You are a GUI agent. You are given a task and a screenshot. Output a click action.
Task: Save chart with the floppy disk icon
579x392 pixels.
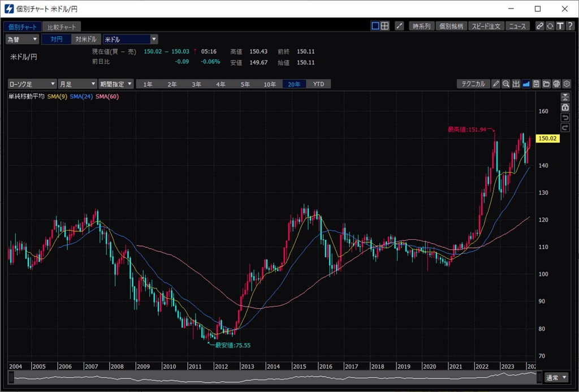[x=537, y=84]
